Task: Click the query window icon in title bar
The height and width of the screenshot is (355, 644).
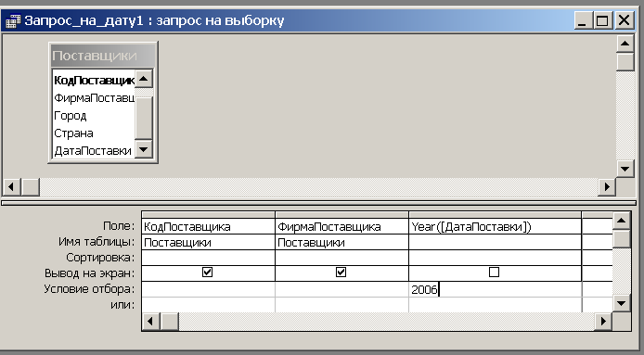Action: 13,20
